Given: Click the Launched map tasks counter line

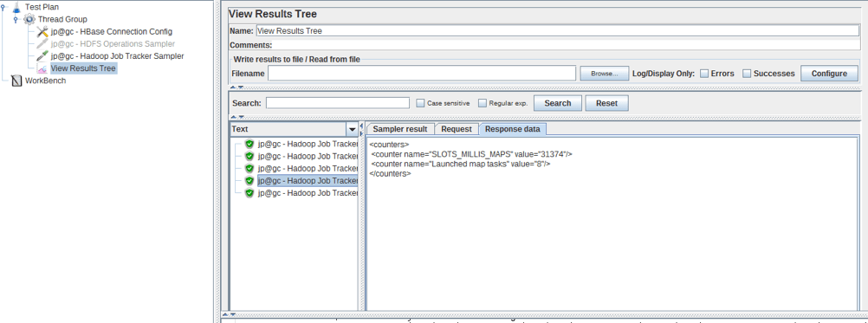Looking at the screenshot, I should coord(461,164).
